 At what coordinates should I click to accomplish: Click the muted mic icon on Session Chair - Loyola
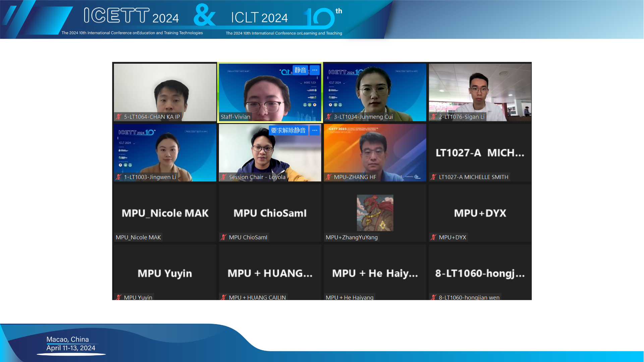click(224, 177)
